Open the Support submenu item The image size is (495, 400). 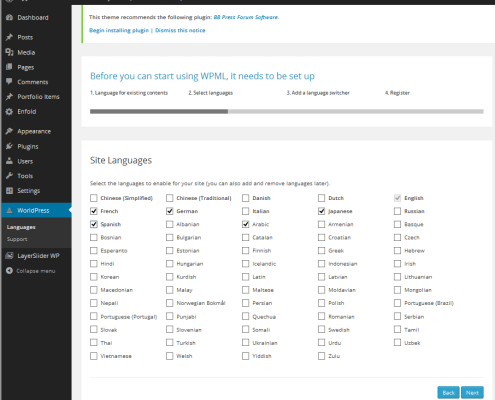point(17,239)
